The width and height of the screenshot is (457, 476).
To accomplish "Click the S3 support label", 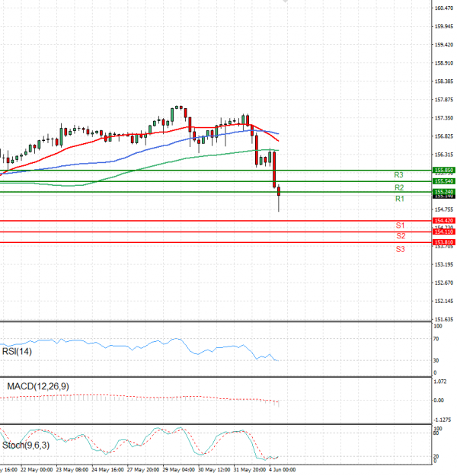I will tap(400, 249).
